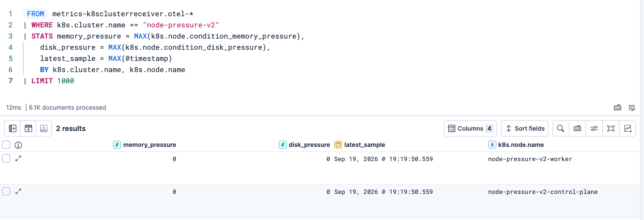Expand the node-pressure-v2-worker row details

coord(18,158)
